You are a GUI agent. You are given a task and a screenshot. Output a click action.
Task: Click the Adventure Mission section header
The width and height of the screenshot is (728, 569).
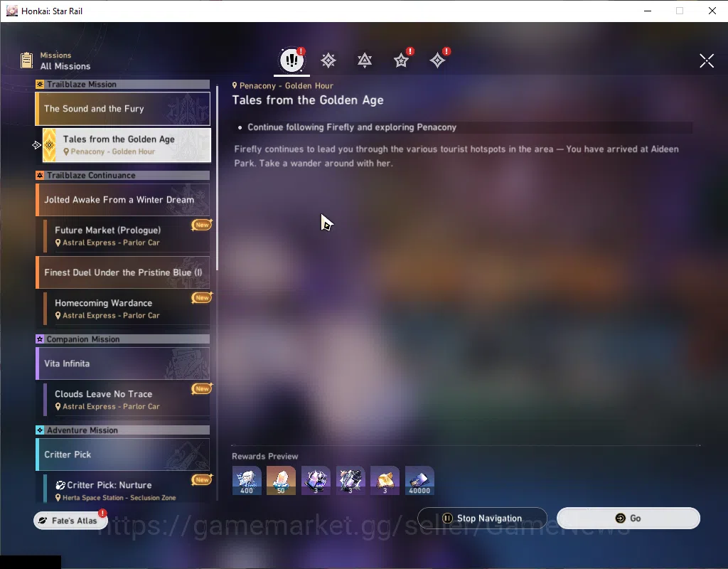(122, 430)
